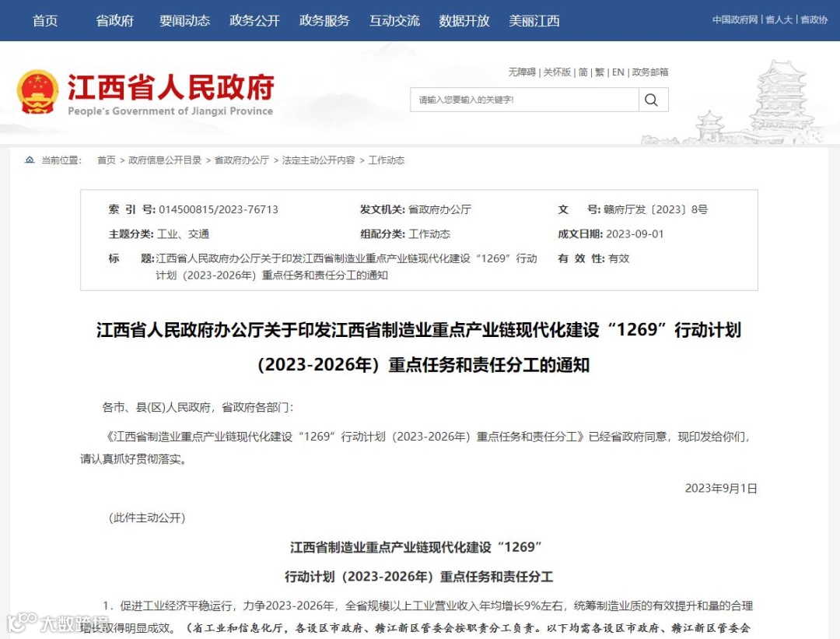The image size is (840, 639).
Task: Click the main article headline
Action: click(x=419, y=347)
